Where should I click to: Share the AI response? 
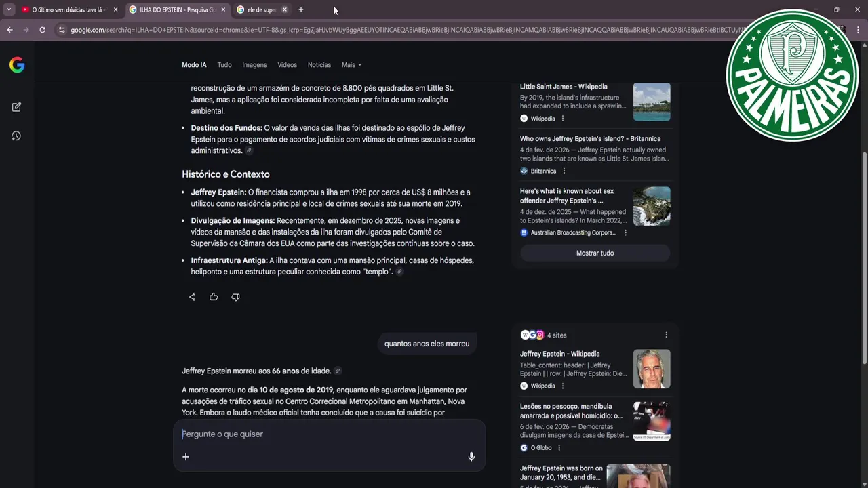192,297
